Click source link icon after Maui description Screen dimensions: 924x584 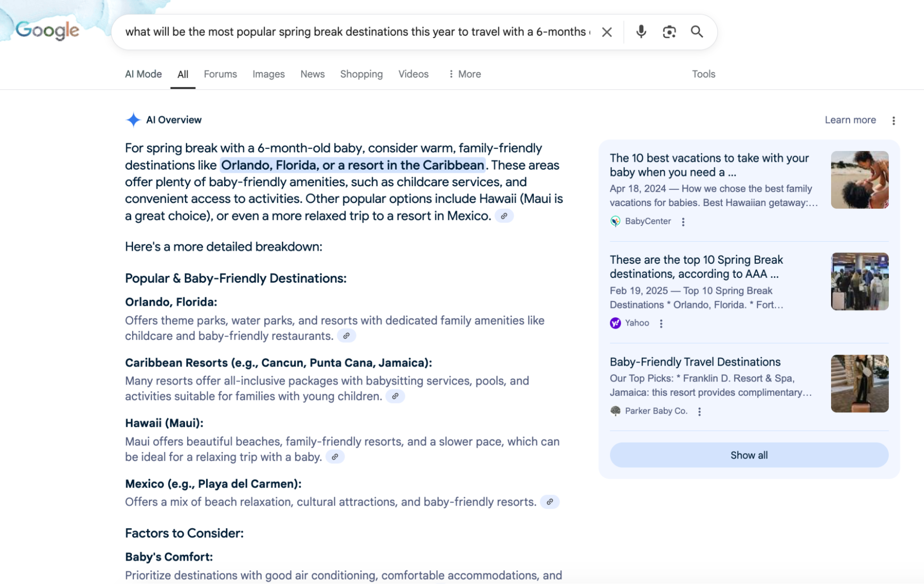point(335,457)
